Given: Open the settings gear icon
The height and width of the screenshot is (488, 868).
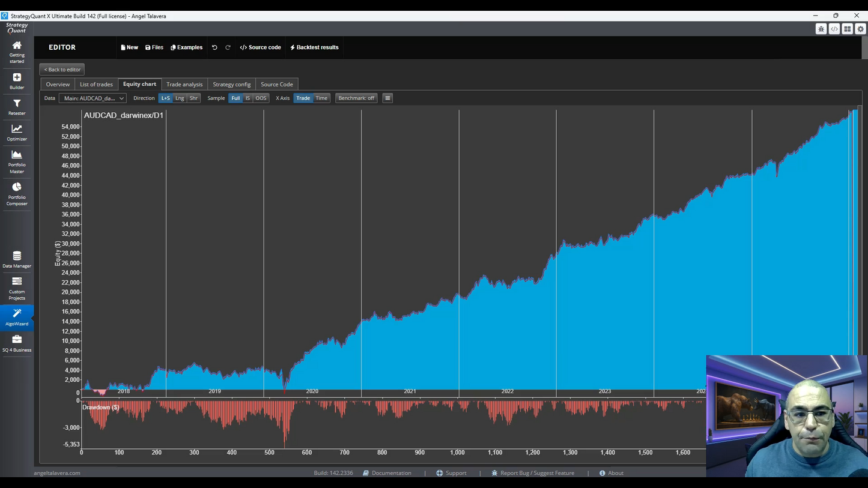Looking at the screenshot, I should 861,29.
